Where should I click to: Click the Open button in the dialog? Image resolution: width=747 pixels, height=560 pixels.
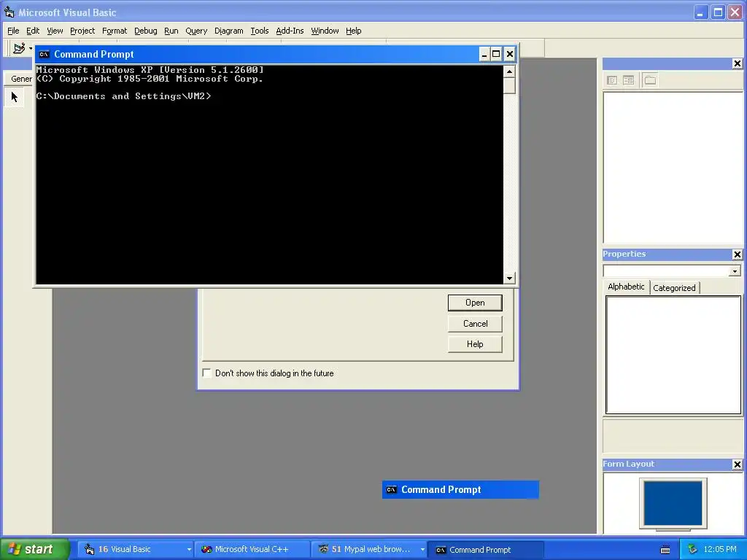[475, 303]
